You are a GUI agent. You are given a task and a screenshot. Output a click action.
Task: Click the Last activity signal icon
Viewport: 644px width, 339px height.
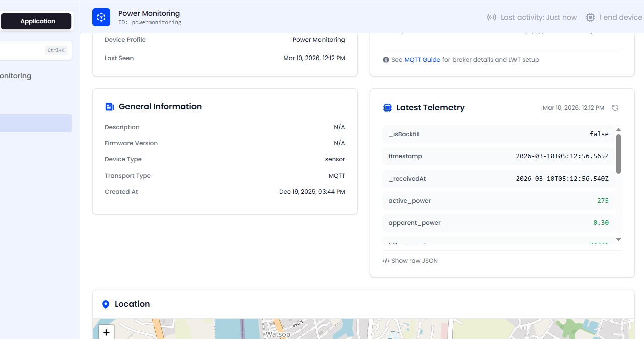pos(491,17)
